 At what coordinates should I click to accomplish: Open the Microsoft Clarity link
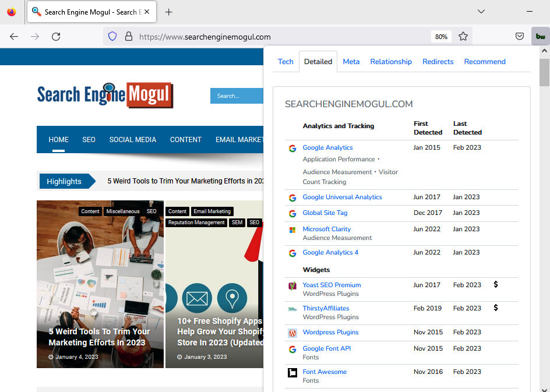pos(326,229)
